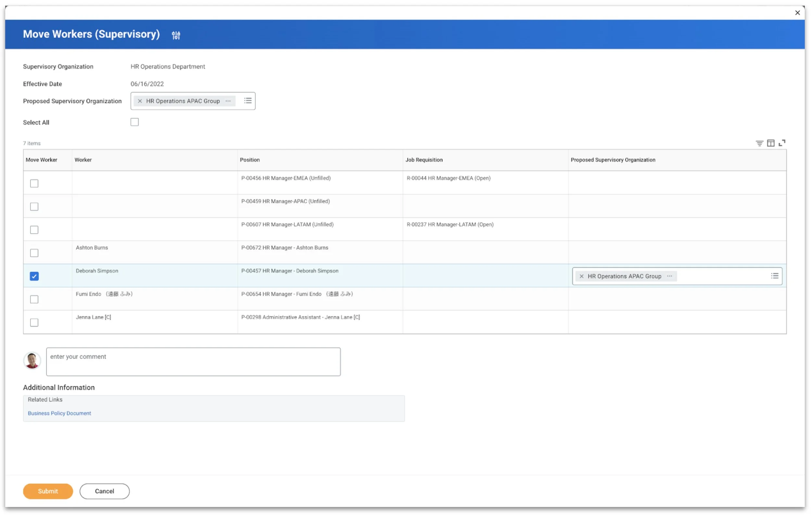Viewport: 812px width, 516px height.
Task: Select the Deborah Simpson worker name
Action: click(97, 271)
